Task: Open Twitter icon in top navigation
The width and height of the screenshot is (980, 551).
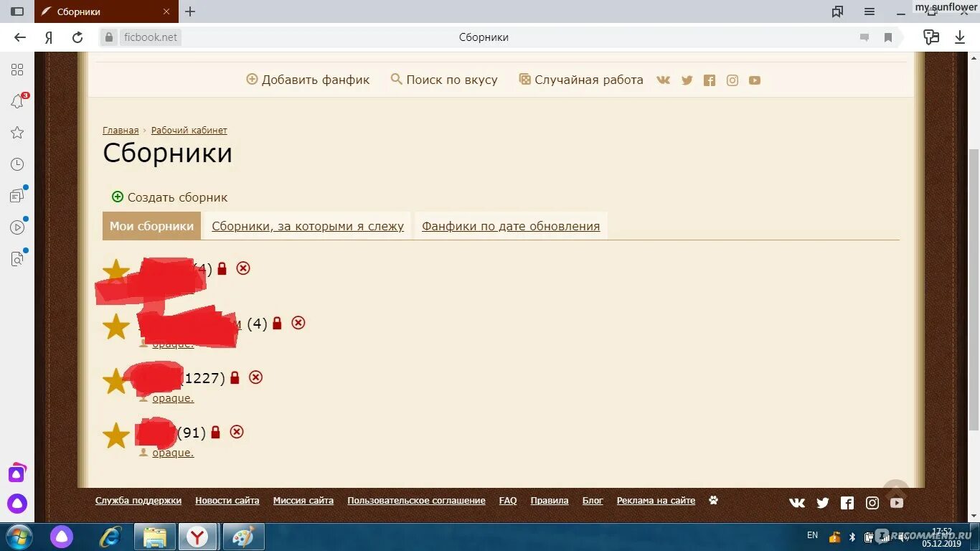Action: point(687,80)
